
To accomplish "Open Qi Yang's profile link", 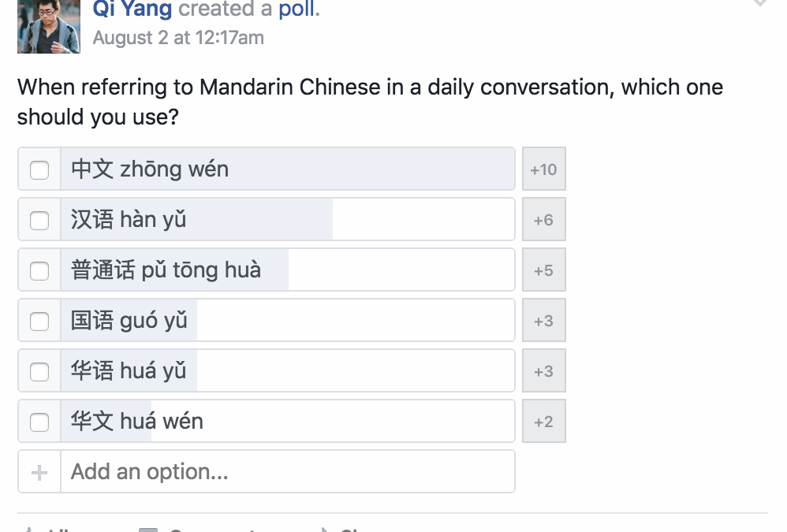I will coord(132,9).
